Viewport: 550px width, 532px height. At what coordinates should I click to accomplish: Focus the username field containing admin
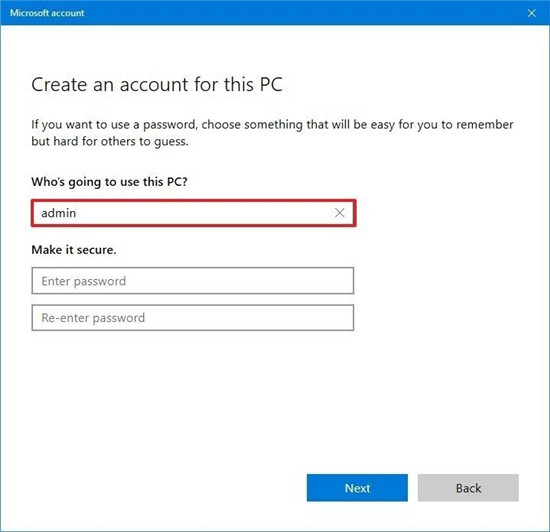click(194, 213)
